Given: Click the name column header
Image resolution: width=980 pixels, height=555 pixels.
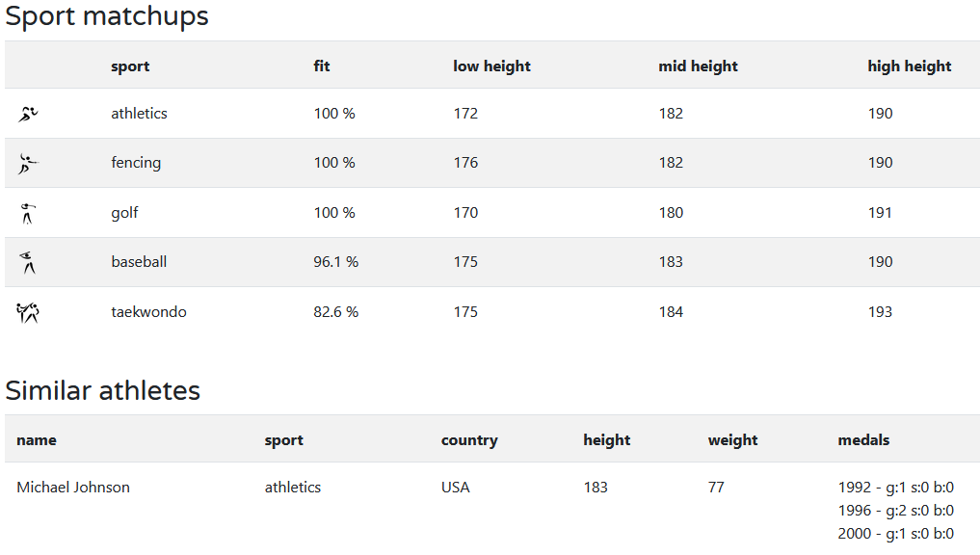Looking at the screenshot, I should tap(37, 440).
